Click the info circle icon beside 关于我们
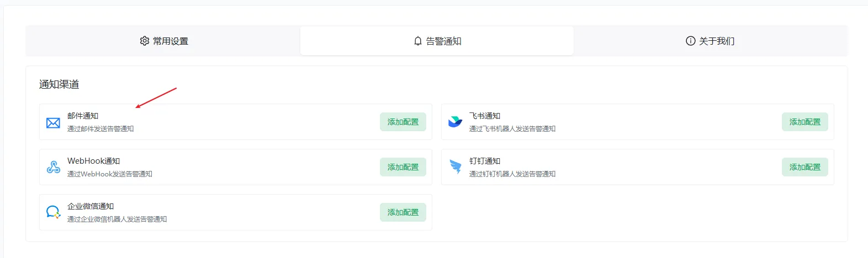868x258 pixels. click(690, 41)
